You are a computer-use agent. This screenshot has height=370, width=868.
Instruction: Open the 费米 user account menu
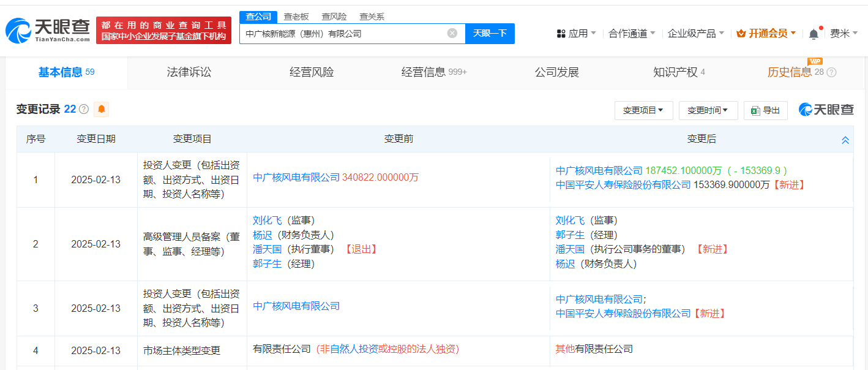[844, 34]
